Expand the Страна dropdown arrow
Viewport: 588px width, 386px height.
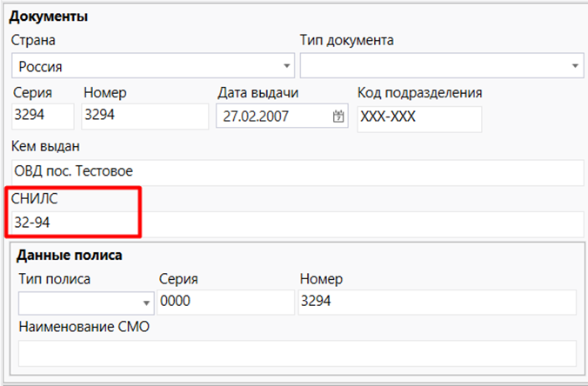point(288,66)
